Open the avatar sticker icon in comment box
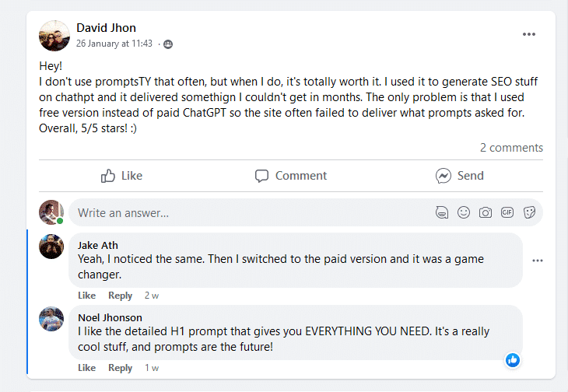The width and height of the screenshot is (568, 392). (x=443, y=212)
